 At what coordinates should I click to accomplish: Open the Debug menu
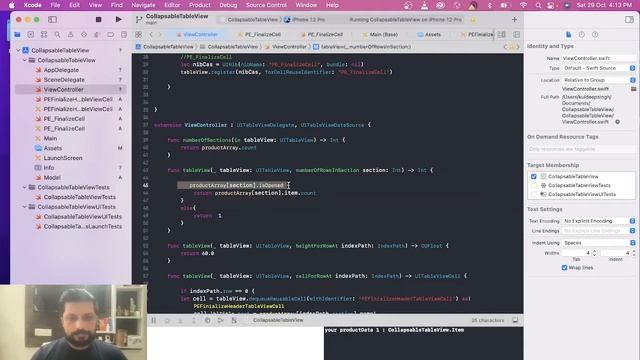228,5
